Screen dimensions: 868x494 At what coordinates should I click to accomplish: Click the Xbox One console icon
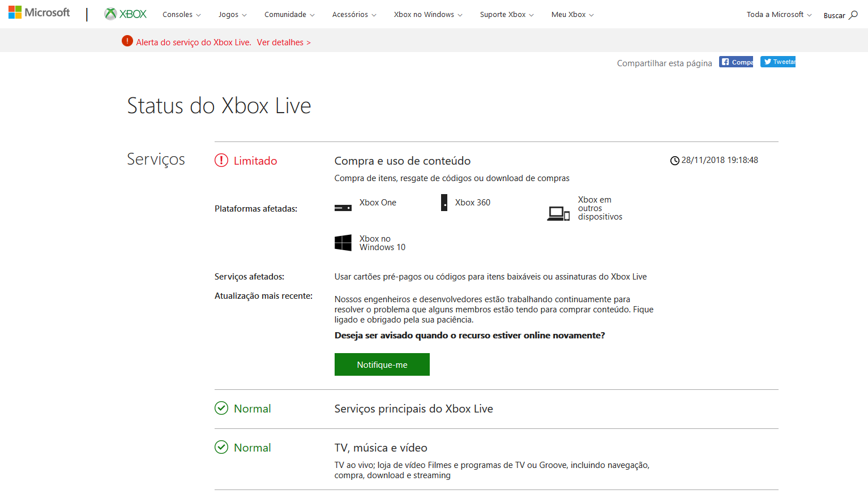tap(343, 208)
